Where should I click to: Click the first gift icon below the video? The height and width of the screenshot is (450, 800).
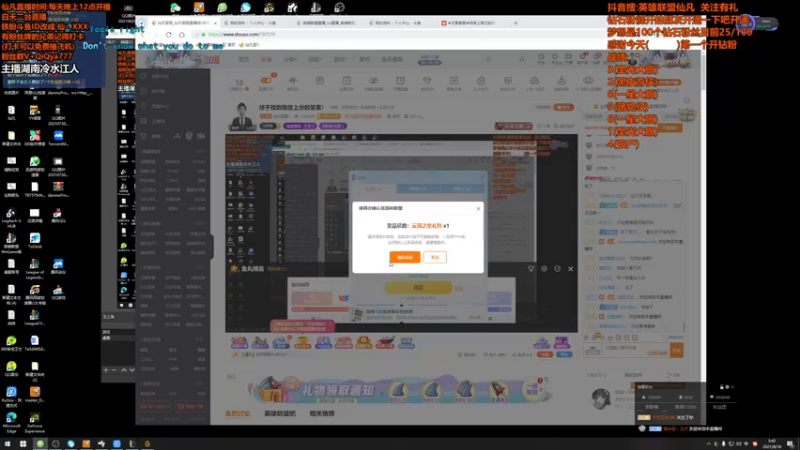click(x=239, y=342)
